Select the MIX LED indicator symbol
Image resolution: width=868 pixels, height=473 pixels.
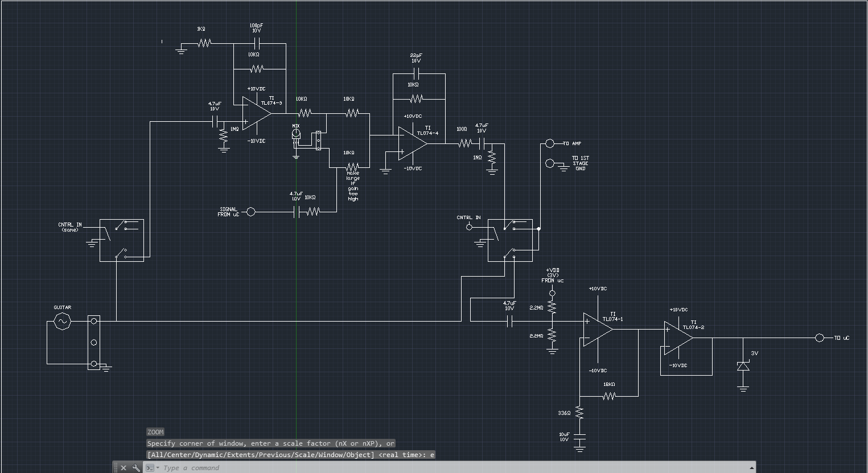295,133
